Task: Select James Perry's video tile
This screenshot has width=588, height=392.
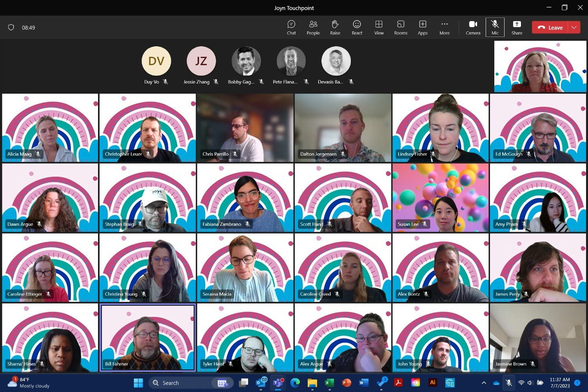Action: (538, 268)
